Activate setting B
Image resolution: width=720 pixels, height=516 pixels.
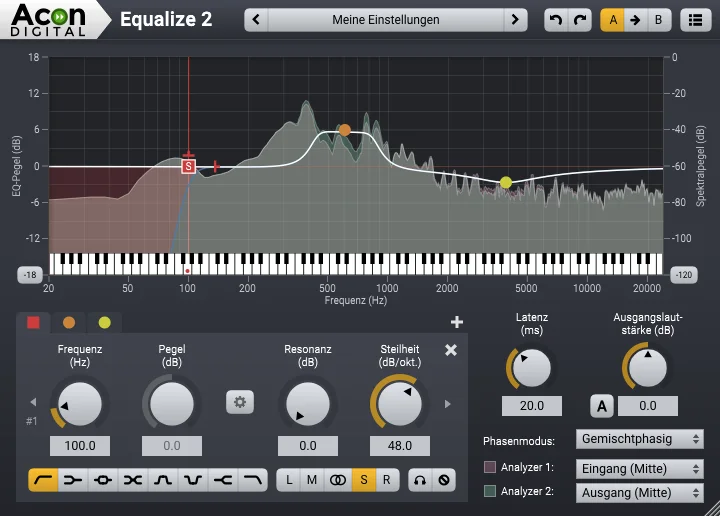tap(658, 20)
